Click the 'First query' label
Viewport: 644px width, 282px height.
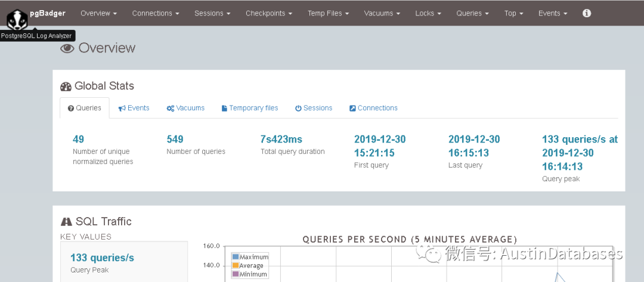[371, 165]
